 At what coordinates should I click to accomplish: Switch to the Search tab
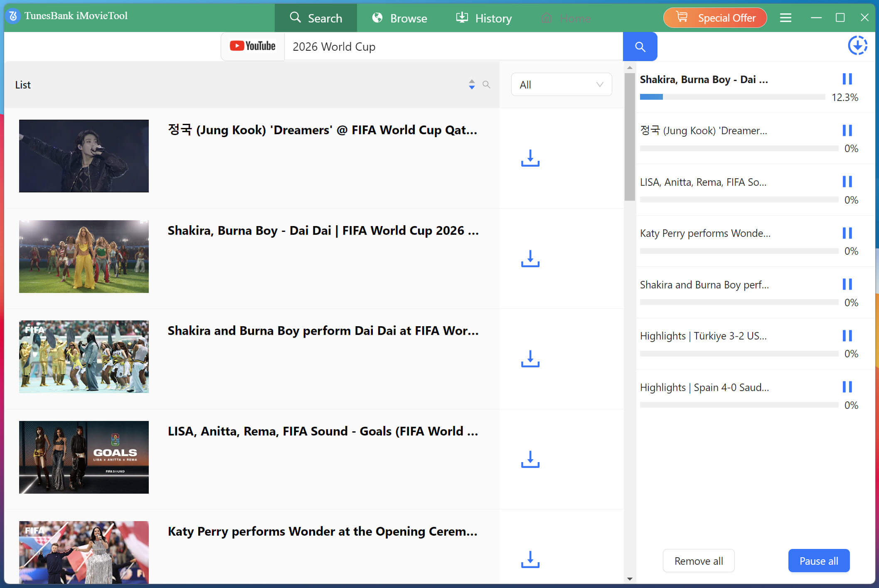point(316,18)
